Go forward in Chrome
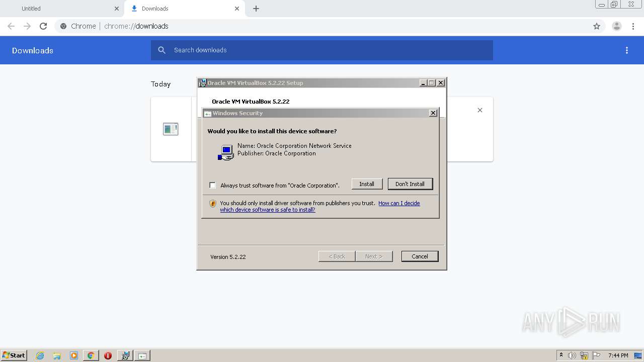 (x=27, y=26)
